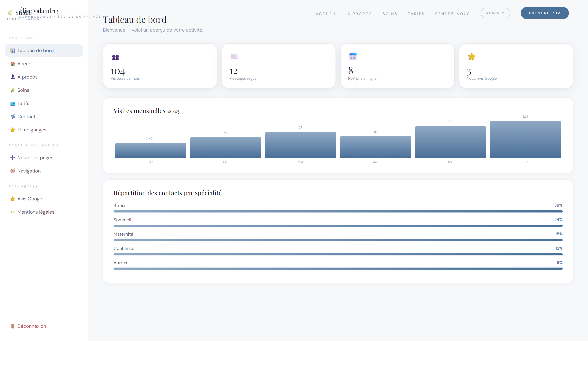Open Contact via mailbox icon

[13, 117]
